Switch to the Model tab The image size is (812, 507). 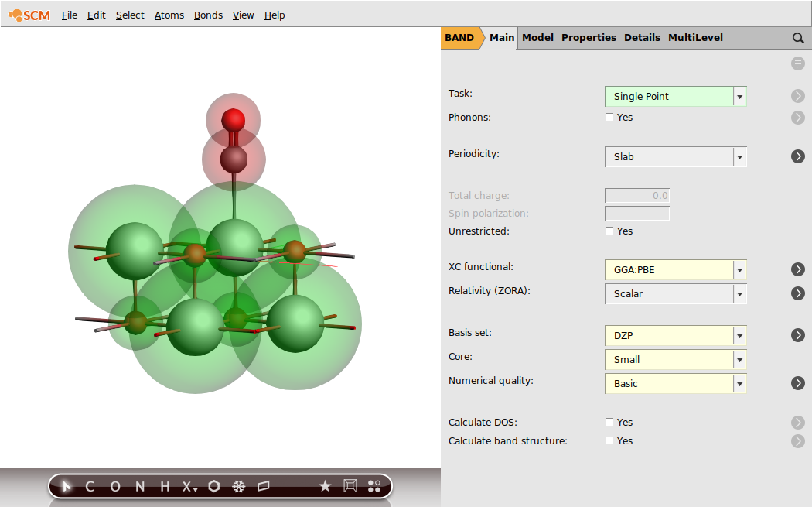537,37
